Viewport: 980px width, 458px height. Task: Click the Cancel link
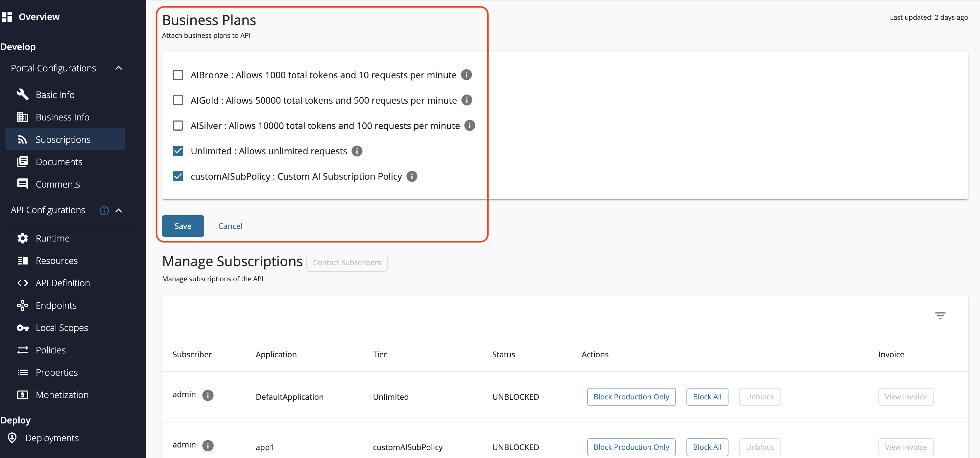click(x=230, y=226)
